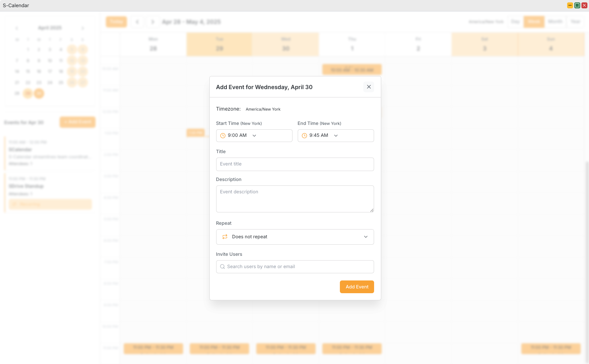Close the Add Event dialog
Image resolution: width=589 pixels, height=364 pixels.
pos(369,87)
